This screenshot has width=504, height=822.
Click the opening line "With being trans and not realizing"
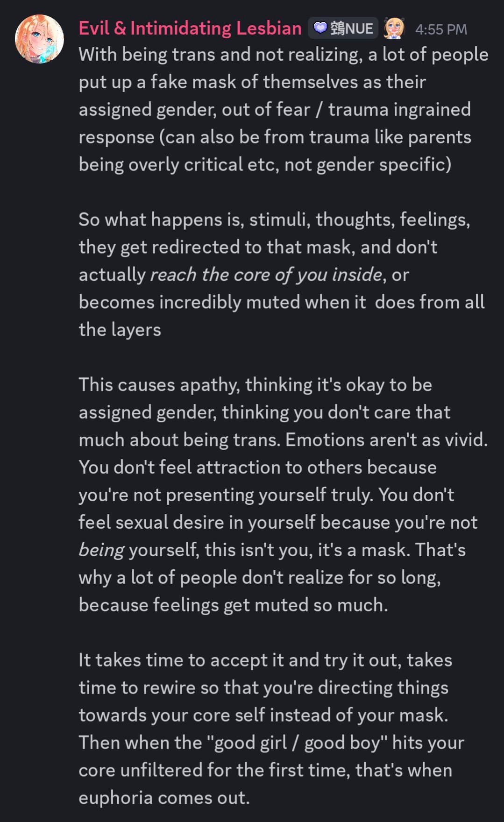[x=220, y=55]
